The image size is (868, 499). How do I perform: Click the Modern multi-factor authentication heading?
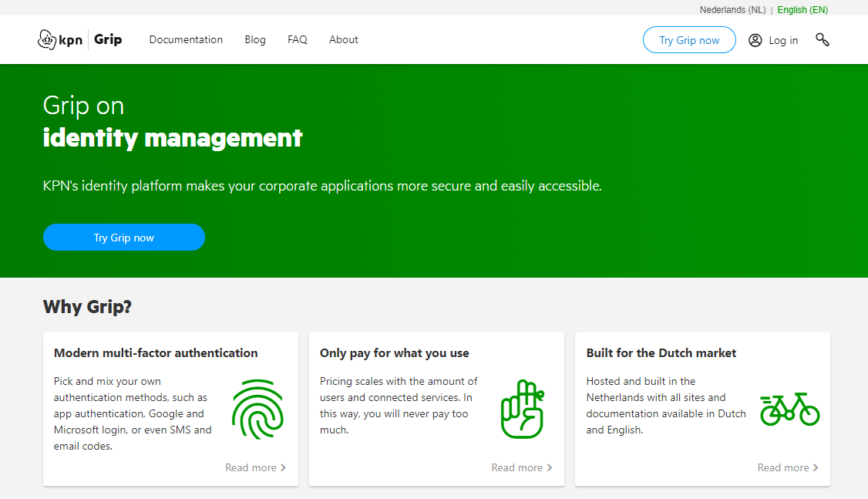pos(156,352)
